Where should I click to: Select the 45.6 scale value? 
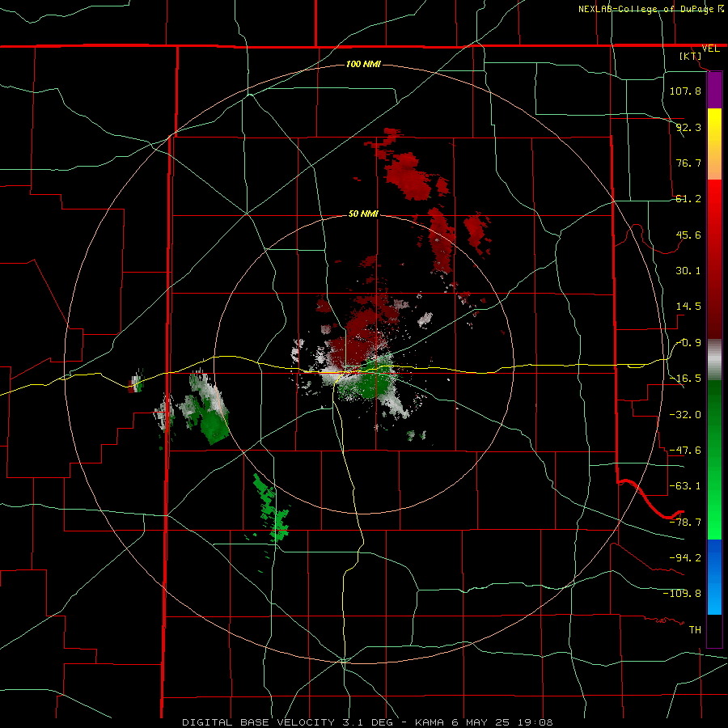pyautogui.click(x=688, y=235)
